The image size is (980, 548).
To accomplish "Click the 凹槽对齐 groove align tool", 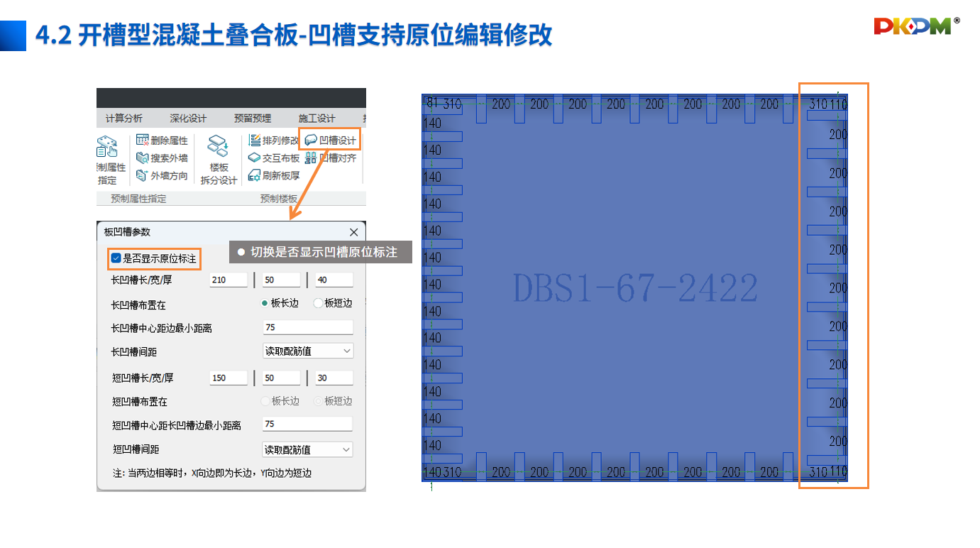I will [331, 158].
